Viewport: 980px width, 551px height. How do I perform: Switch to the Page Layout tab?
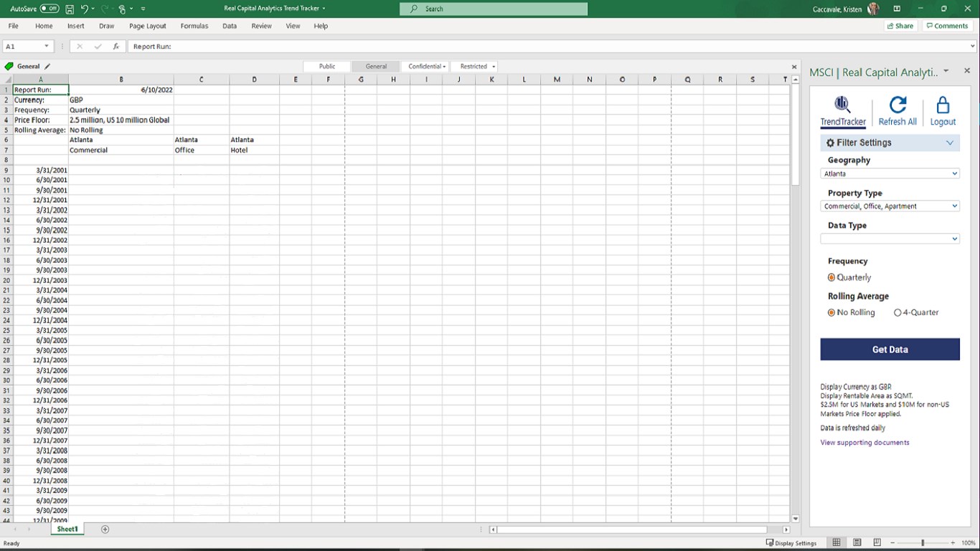[x=148, y=26]
